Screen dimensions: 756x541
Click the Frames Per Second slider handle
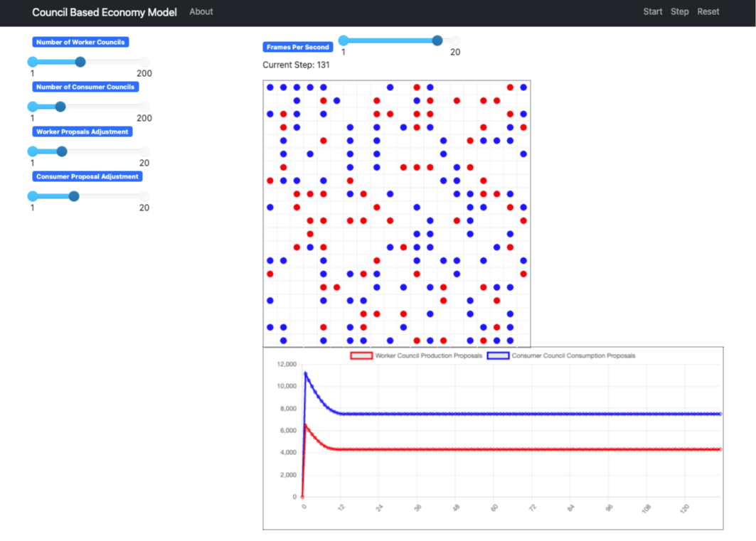437,41
